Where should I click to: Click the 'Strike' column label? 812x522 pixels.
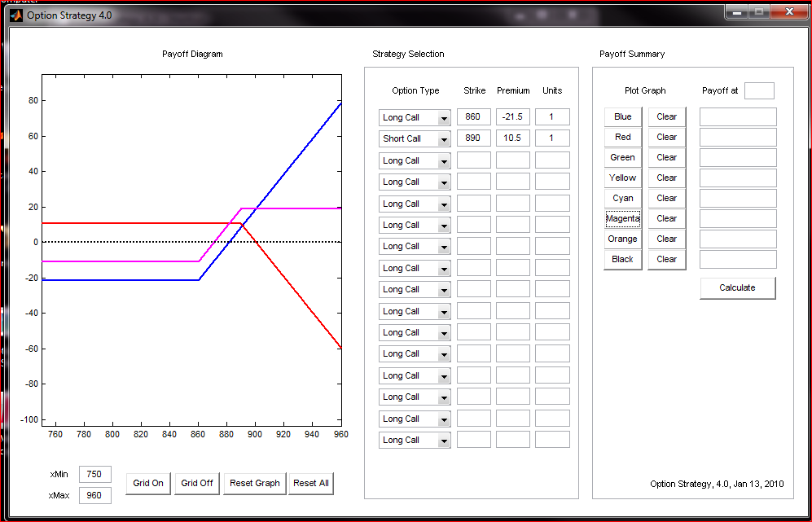pos(474,90)
